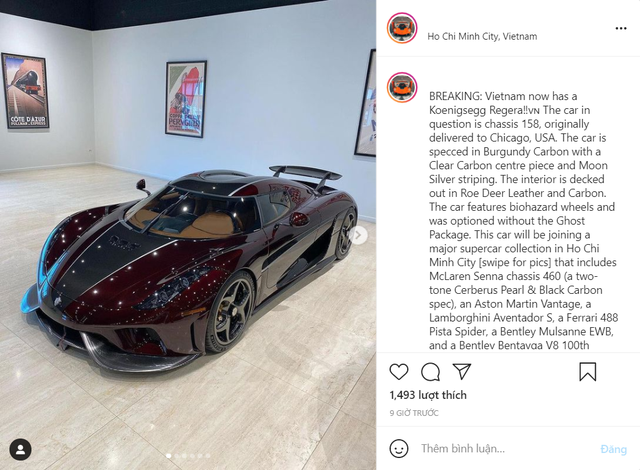Focus the Thêm bình luận comment field
The width and height of the screenshot is (640, 470).
pos(506,449)
